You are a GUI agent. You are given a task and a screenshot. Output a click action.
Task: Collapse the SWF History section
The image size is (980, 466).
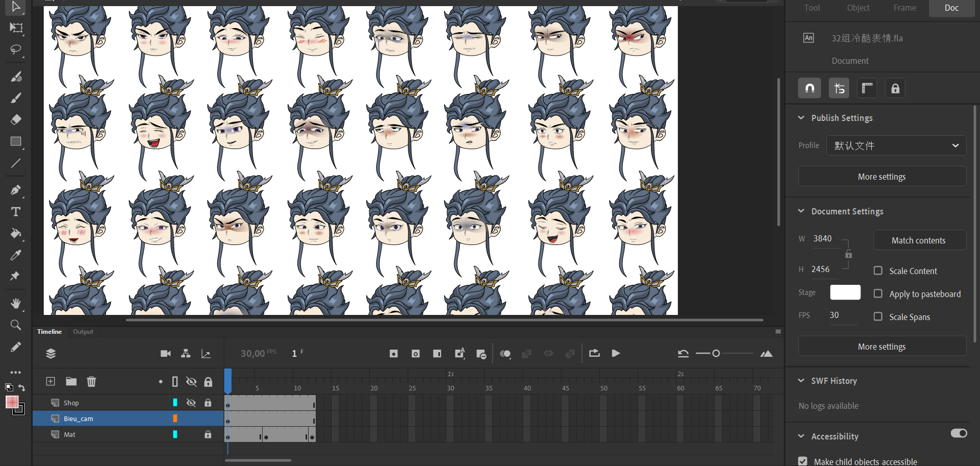click(x=801, y=381)
